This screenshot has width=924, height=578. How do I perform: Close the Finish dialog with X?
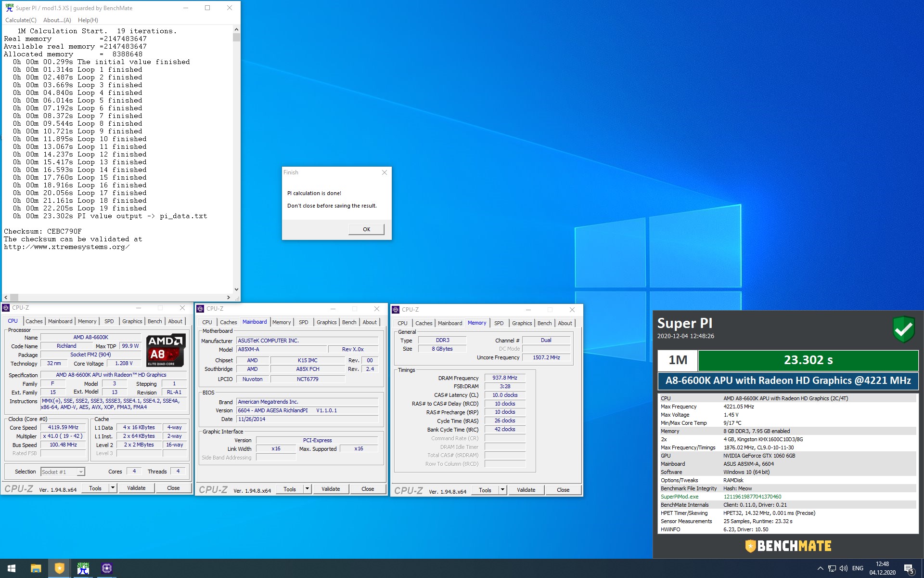[384, 172]
